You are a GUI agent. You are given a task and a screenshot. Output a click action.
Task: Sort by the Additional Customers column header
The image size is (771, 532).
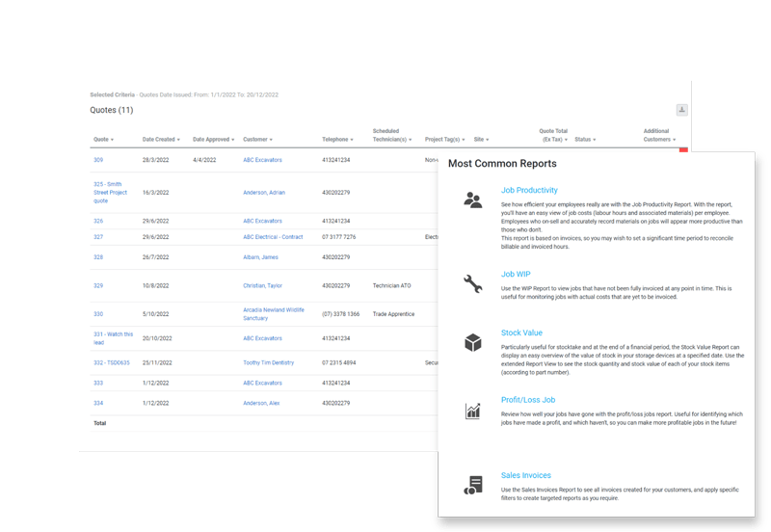(659, 135)
